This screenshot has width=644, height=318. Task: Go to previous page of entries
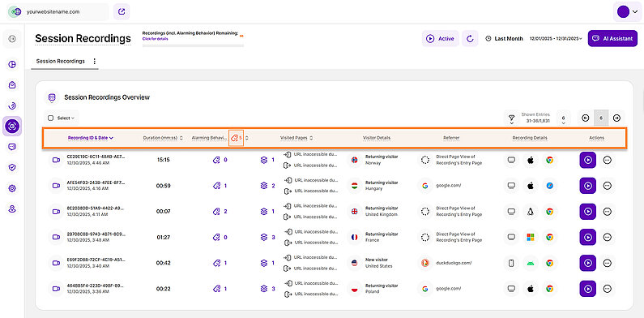[585, 118]
